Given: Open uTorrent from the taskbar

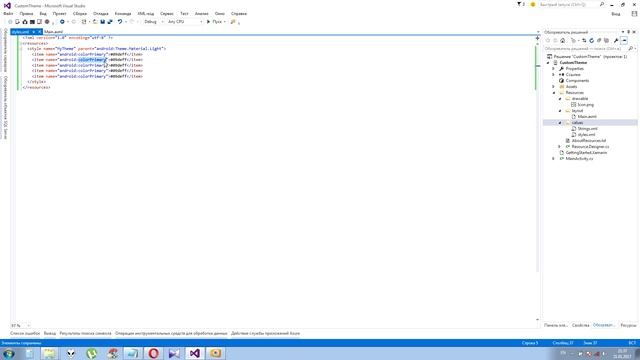Looking at the screenshot, I should tap(91, 353).
